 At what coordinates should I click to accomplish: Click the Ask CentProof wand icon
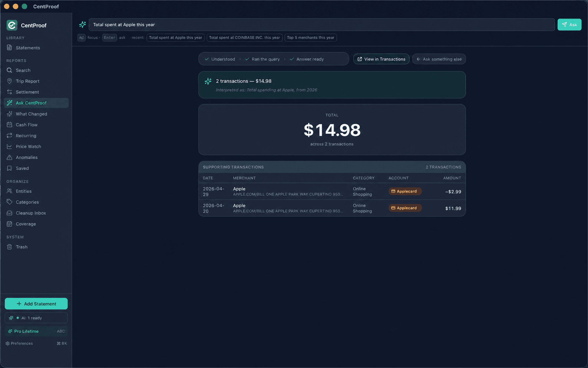10,103
